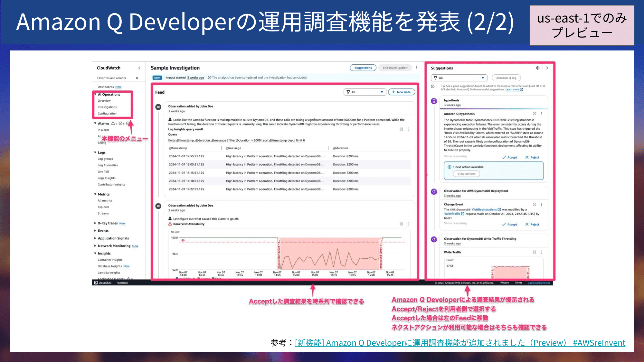Open the reference blog link at slide bottom
The image size is (644, 362).
click(x=460, y=343)
